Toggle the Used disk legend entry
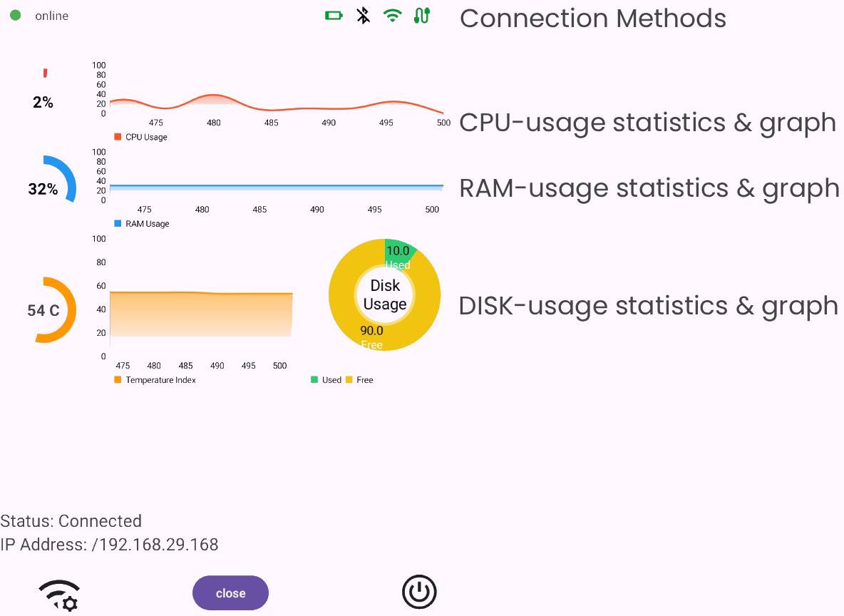 pyautogui.click(x=326, y=380)
